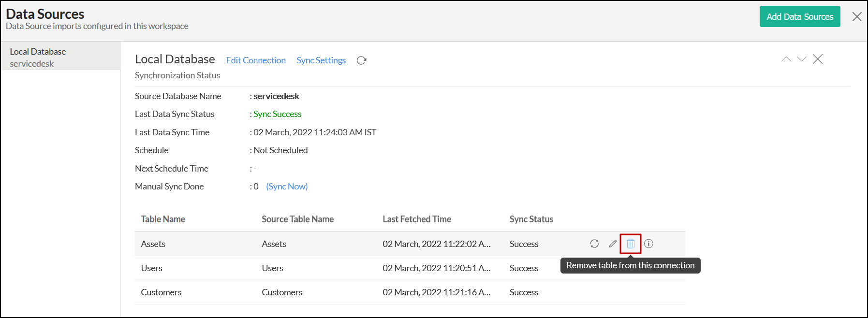Close the Data Sources dialog
Screen dimensions: 868x318
(857, 16)
